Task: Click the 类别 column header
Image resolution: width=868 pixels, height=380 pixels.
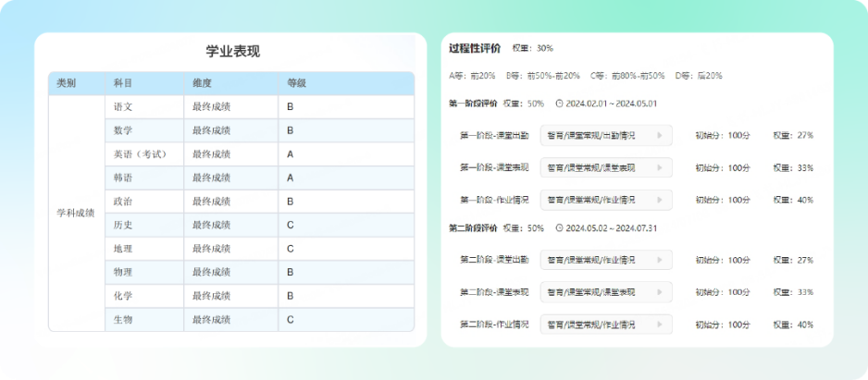Action: (67, 83)
